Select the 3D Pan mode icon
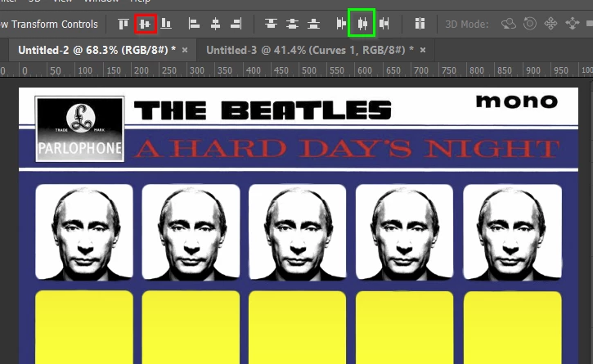593x364 pixels. (550, 24)
